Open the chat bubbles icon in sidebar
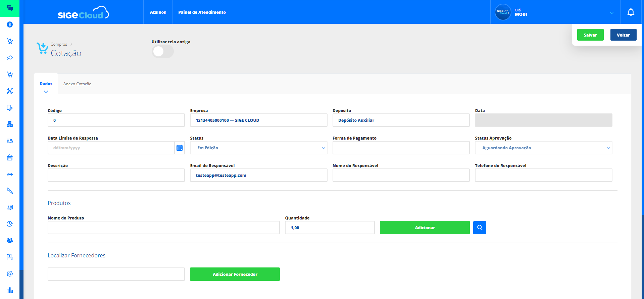Viewport: 644px width, 299px height. point(10,8)
